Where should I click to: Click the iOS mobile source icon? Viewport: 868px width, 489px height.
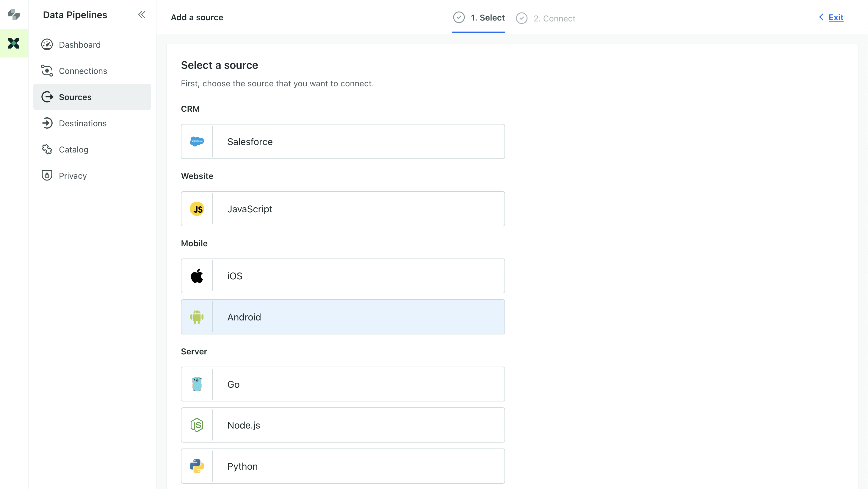point(197,276)
